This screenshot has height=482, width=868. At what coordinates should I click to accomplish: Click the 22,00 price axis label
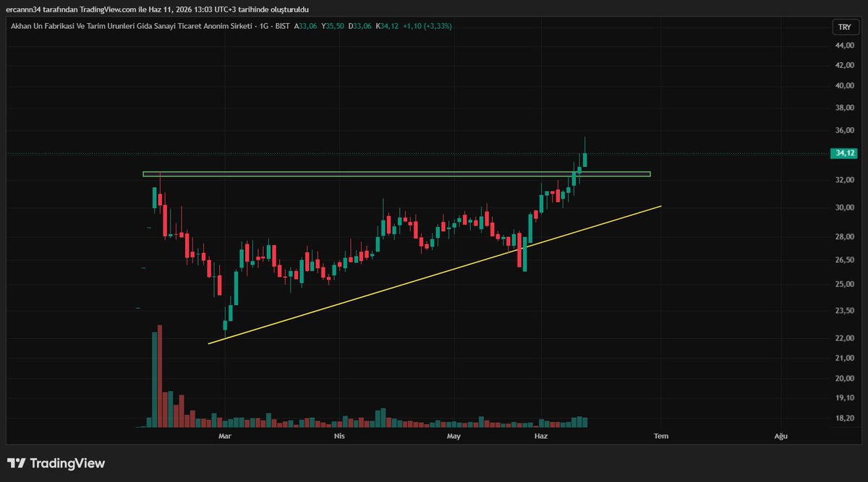point(845,338)
